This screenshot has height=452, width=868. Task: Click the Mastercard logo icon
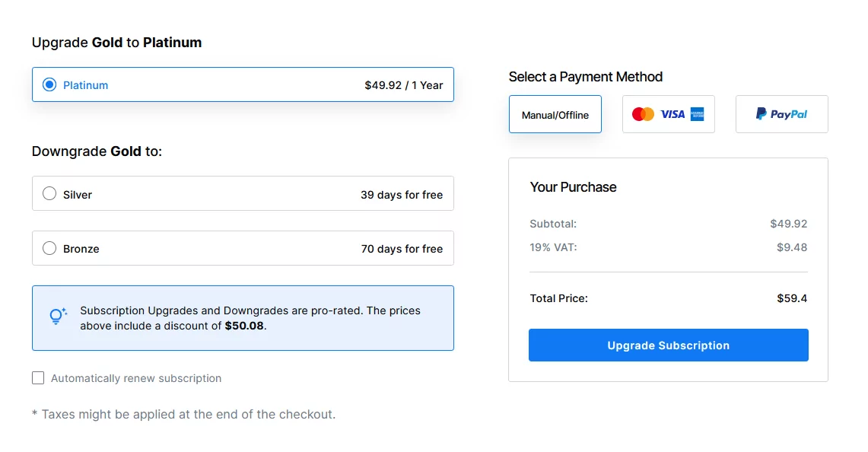644,114
